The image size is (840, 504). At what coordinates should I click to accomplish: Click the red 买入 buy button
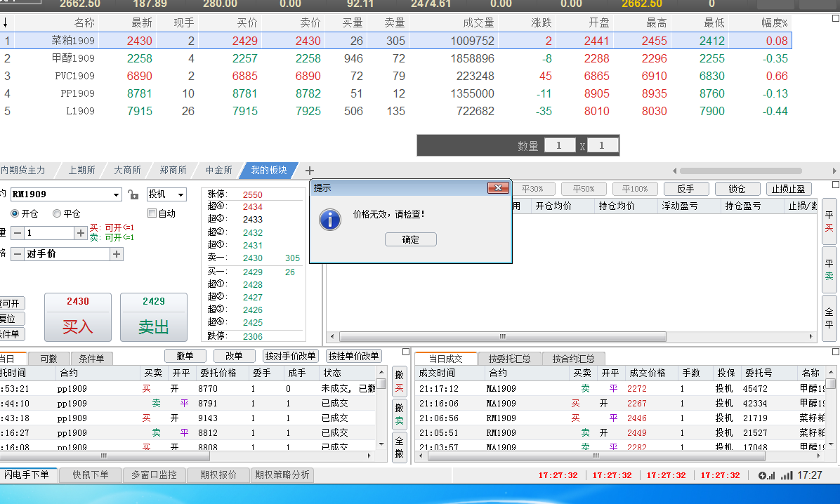point(77,317)
